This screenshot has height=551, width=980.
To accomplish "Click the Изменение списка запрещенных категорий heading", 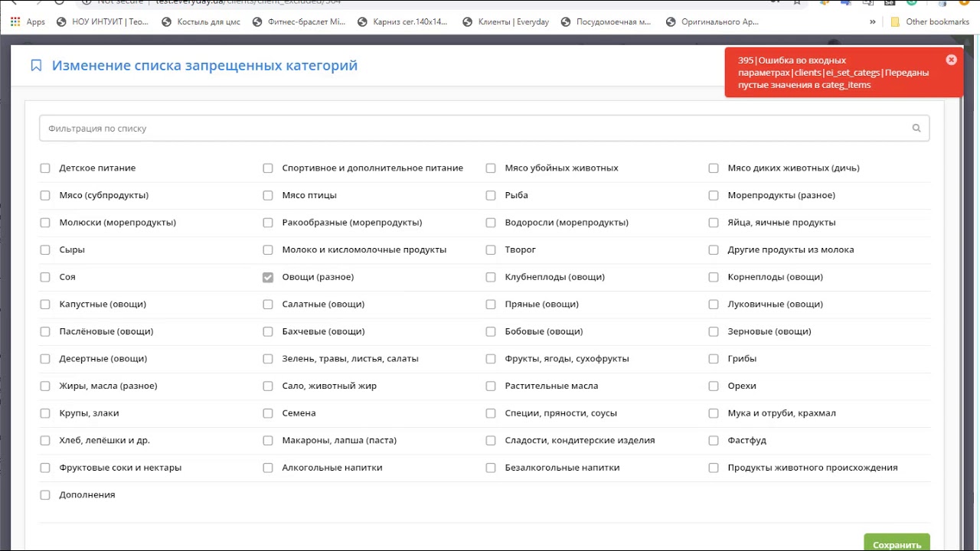I will pyautogui.click(x=204, y=66).
